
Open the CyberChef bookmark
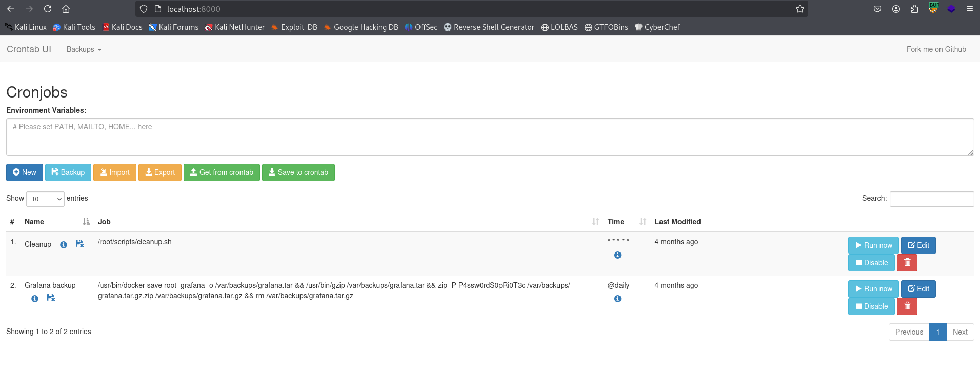tap(657, 27)
